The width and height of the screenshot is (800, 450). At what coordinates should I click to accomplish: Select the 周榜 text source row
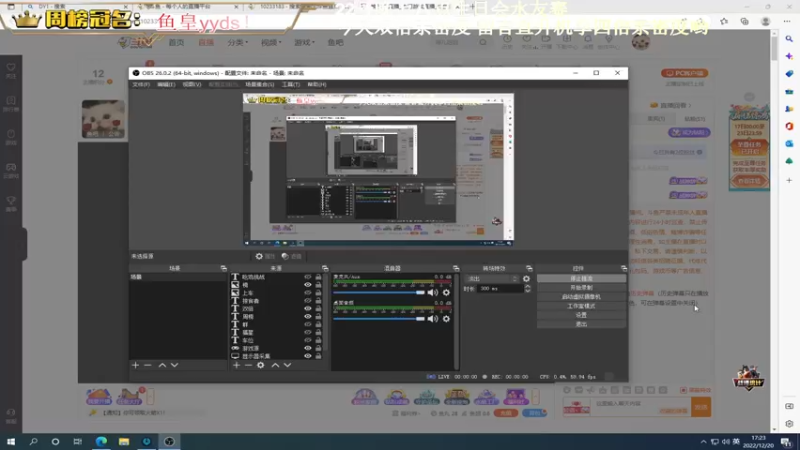click(x=276, y=316)
